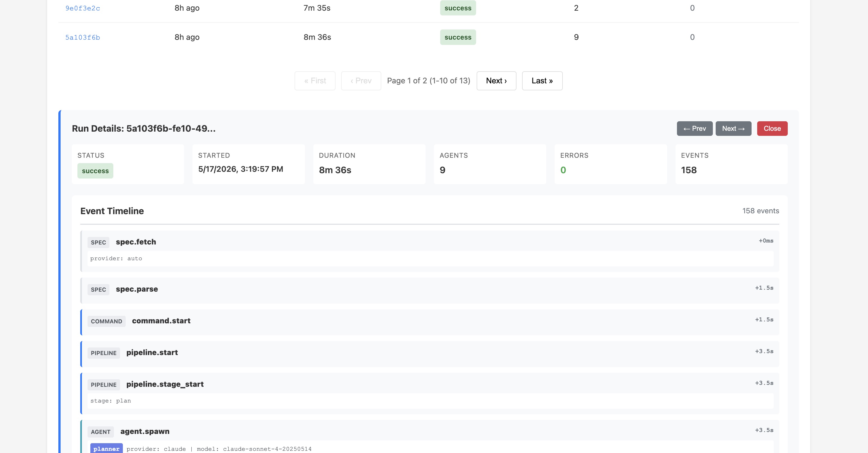868x453 pixels.
Task: Click the model text 'claude-sonnet-4-20250514'
Action: (x=267, y=449)
